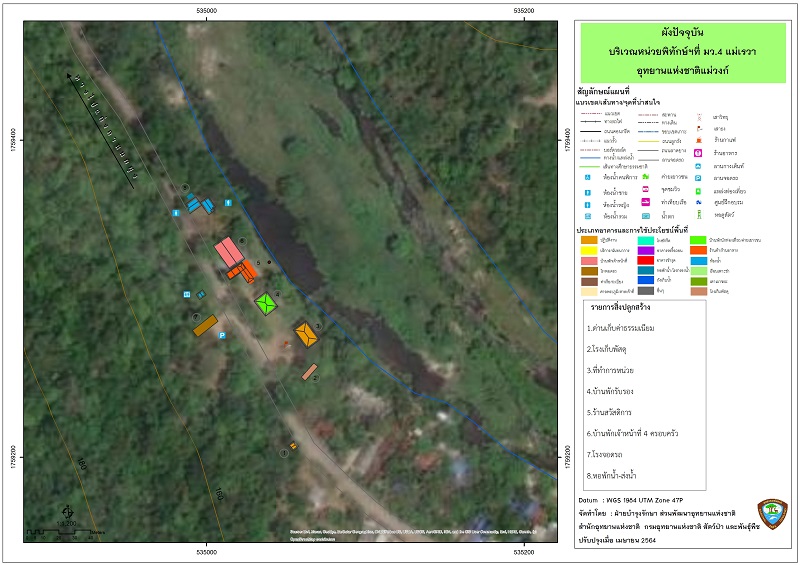The height and width of the screenshot is (565, 800).
Task: Click the black direction arrow along the road
Action: (101, 131)
